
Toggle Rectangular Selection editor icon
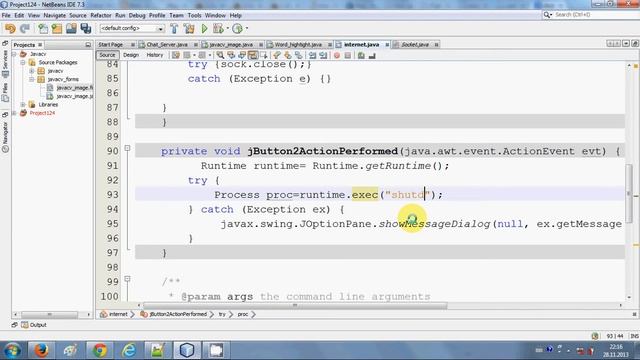pos(264,55)
